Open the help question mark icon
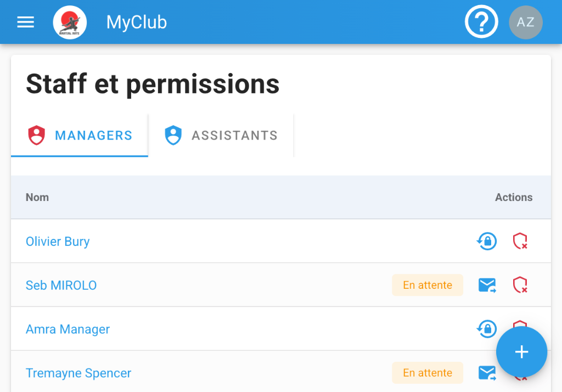562x392 pixels. pos(481,22)
